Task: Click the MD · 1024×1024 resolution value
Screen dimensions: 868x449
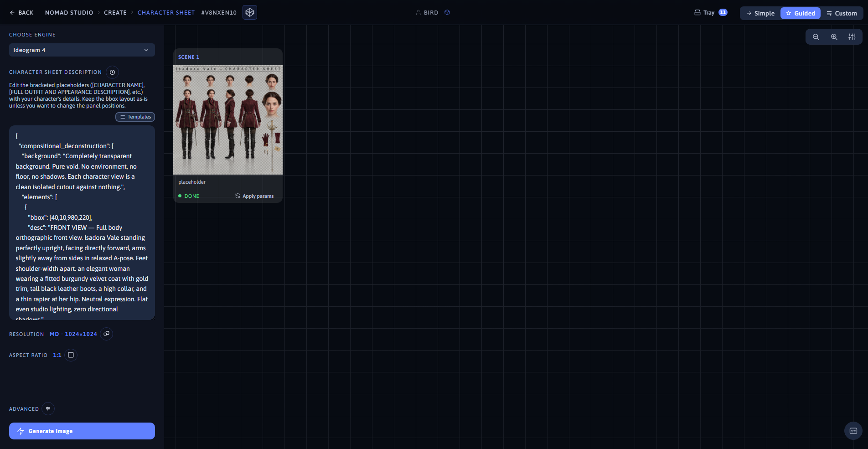Action: pyautogui.click(x=73, y=334)
